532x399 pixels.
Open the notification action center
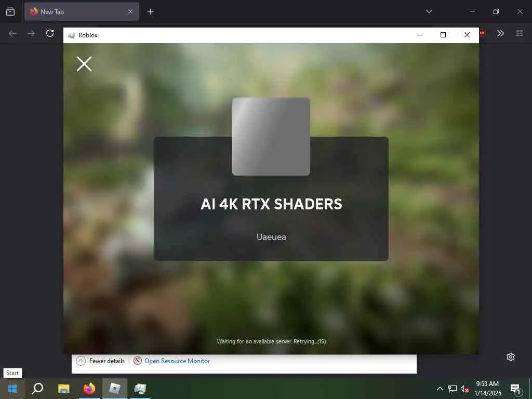pos(515,389)
